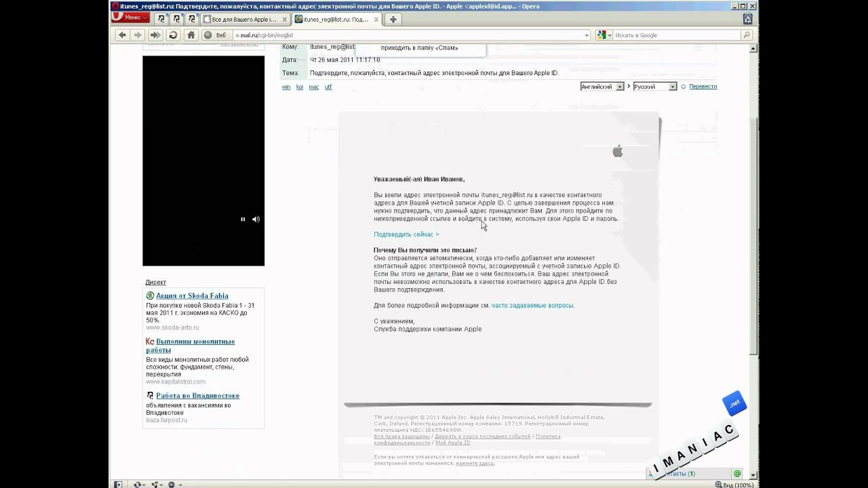
Task: Close the 'Все для Вашего Apple' tab
Action: pos(285,20)
